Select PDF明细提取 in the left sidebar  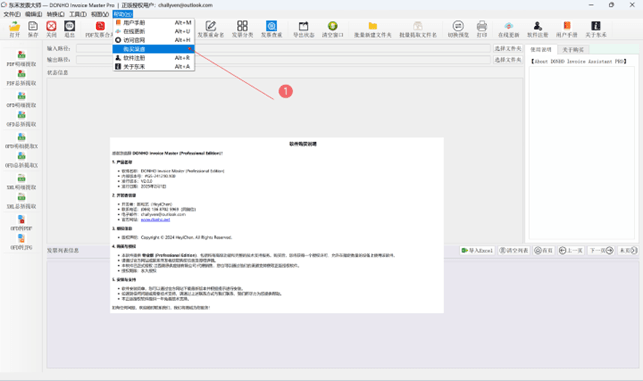pos(21,58)
